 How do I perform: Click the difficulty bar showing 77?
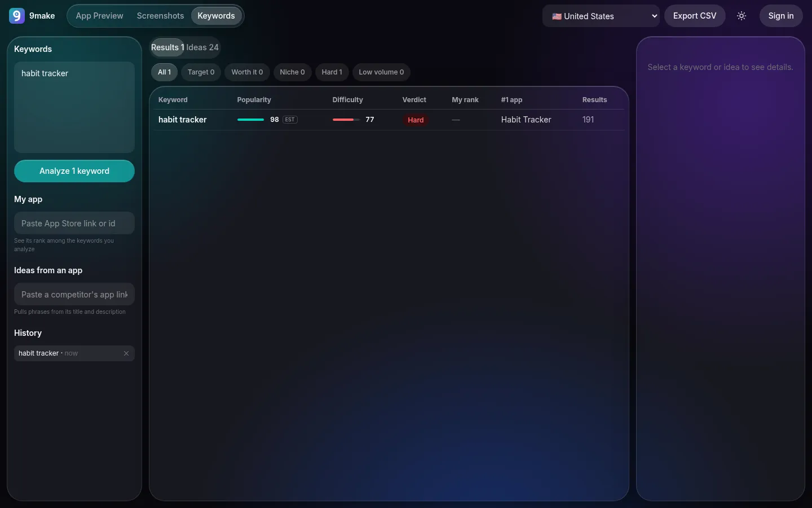coord(346,120)
